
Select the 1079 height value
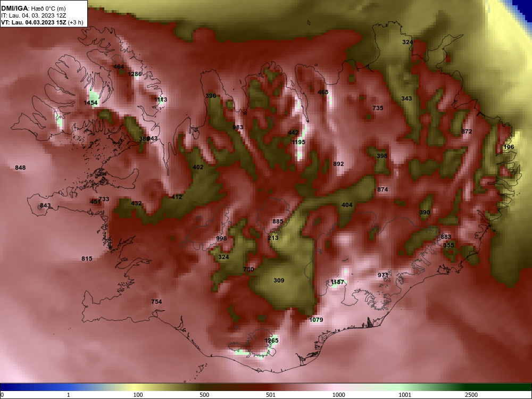(x=316, y=320)
